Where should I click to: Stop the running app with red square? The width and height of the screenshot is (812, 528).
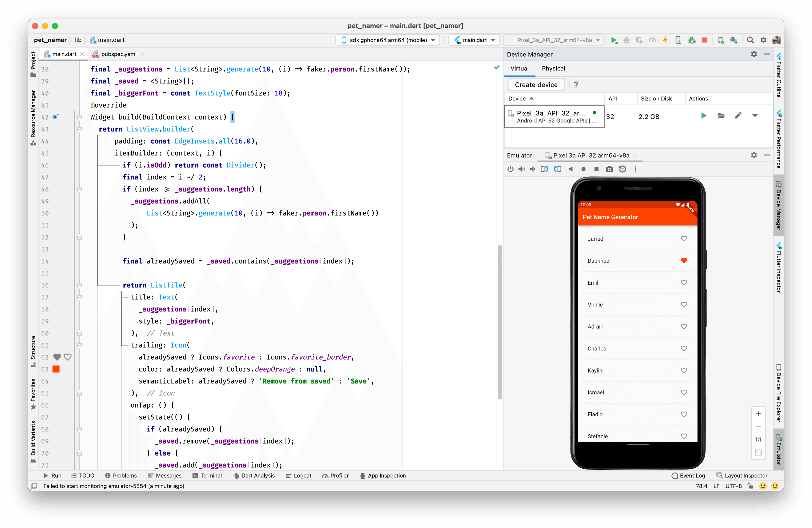coord(704,40)
